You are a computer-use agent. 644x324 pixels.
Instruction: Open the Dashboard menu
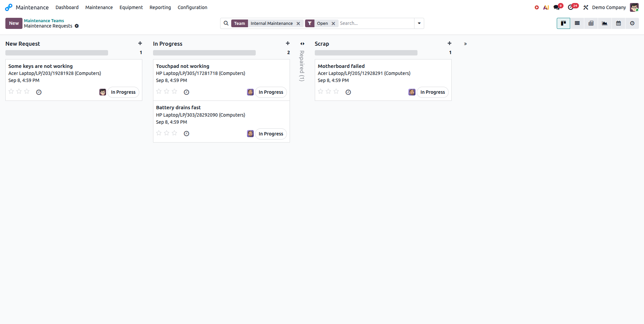point(67,7)
